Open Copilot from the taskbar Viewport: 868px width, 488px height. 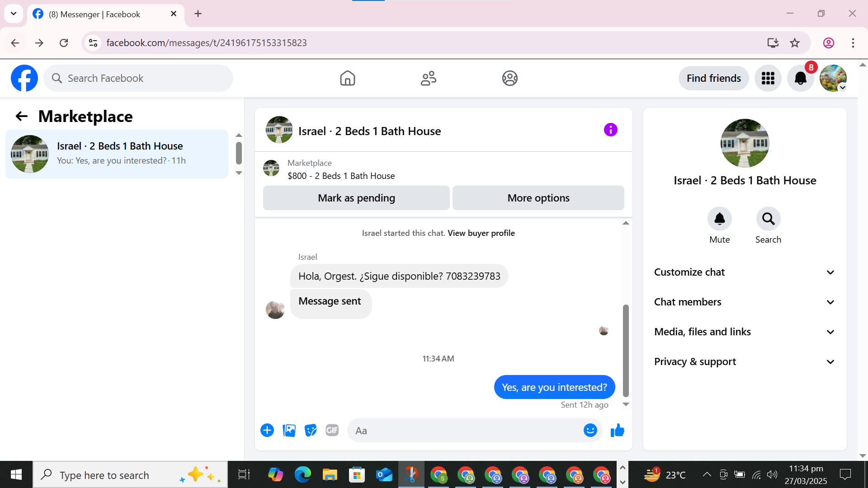click(275, 475)
